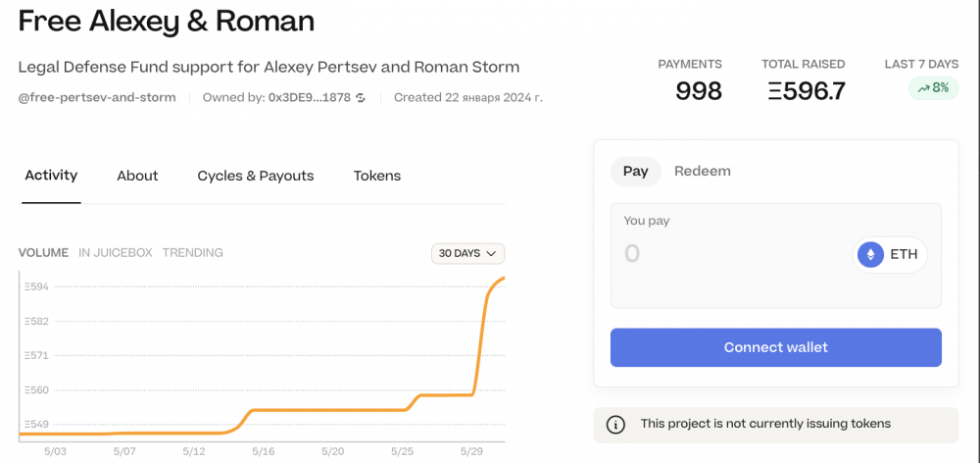Open the Cycles & Payouts tab
Image resolution: width=980 pixels, height=463 pixels.
pos(256,177)
